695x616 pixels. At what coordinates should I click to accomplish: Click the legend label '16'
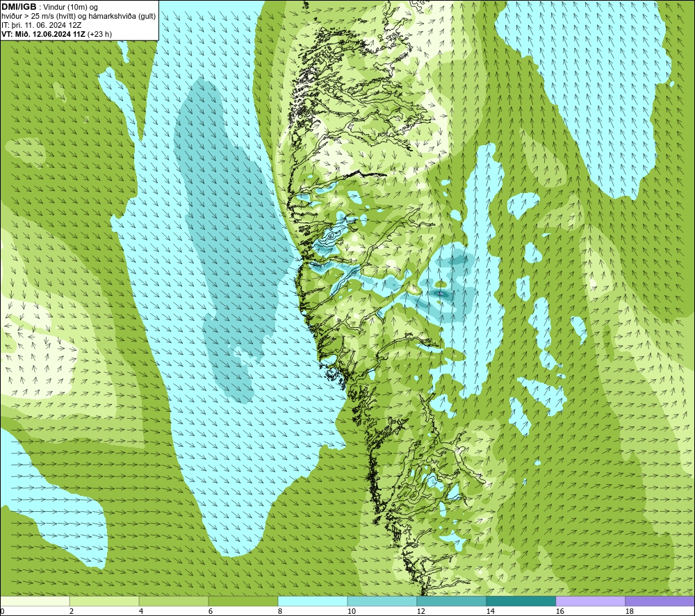559,611
